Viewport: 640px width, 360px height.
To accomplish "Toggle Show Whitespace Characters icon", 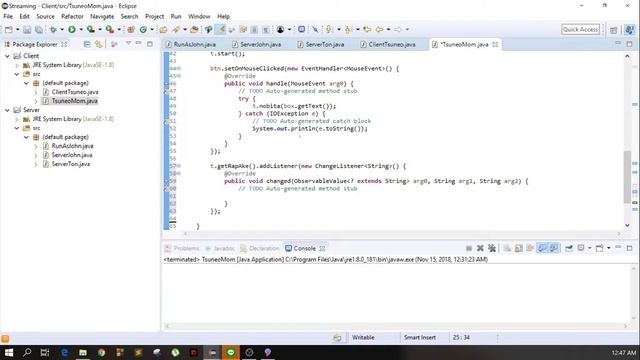I will 266,29.
